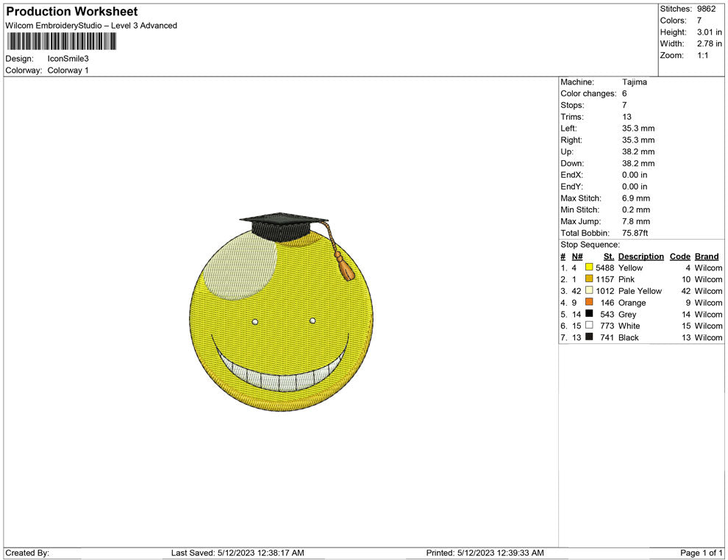This screenshot has height=560, width=728.
Task: Click the Pale Yellow thread color swatch
Action: pyautogui.click(x=589, y=290)
